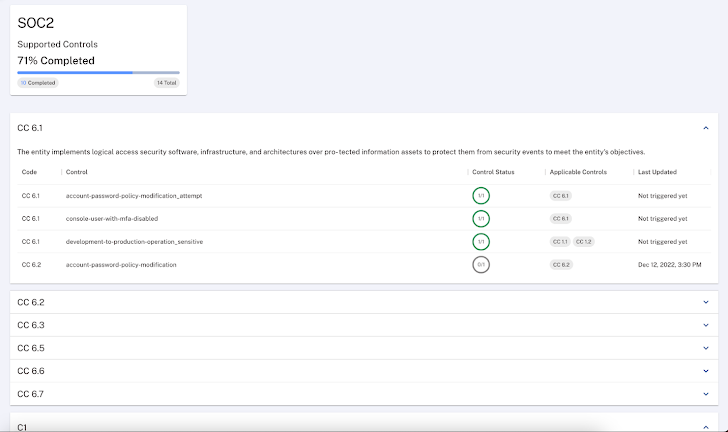Open the account-password-policy-modification control row
Viewport: 728px width, 432px height.
[121, 265]
